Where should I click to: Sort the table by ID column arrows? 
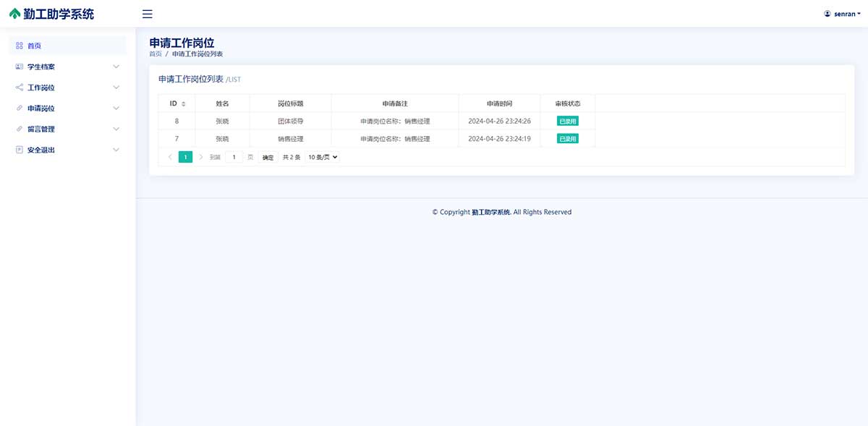coord(184,104)
